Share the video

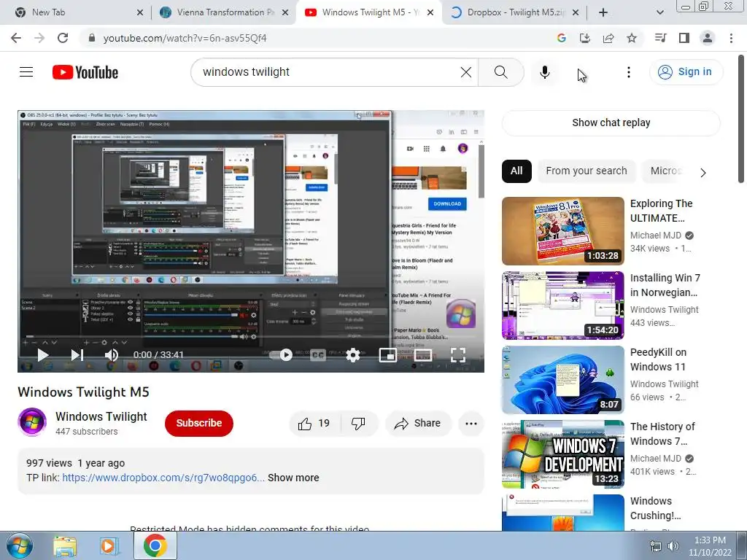[x=418, y=424]
